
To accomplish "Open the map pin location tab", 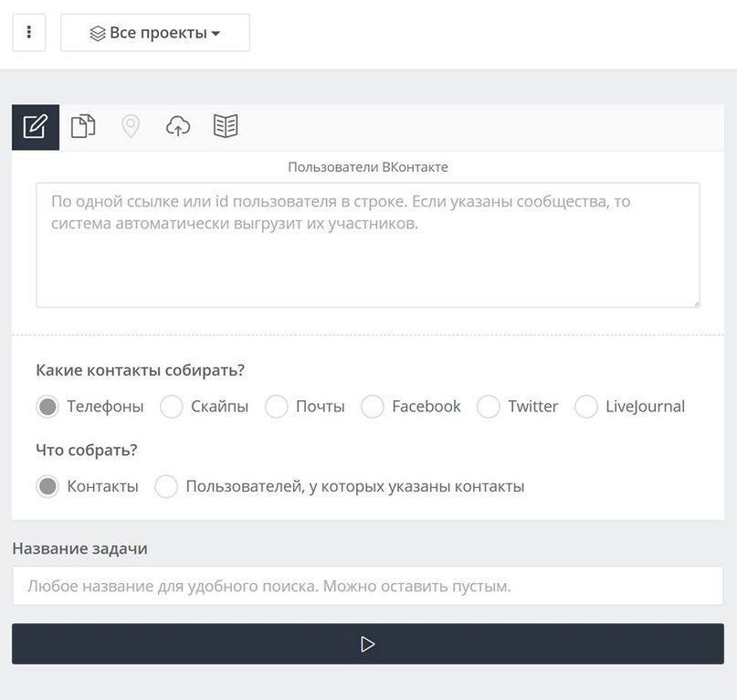I will [x=131, y=126].
